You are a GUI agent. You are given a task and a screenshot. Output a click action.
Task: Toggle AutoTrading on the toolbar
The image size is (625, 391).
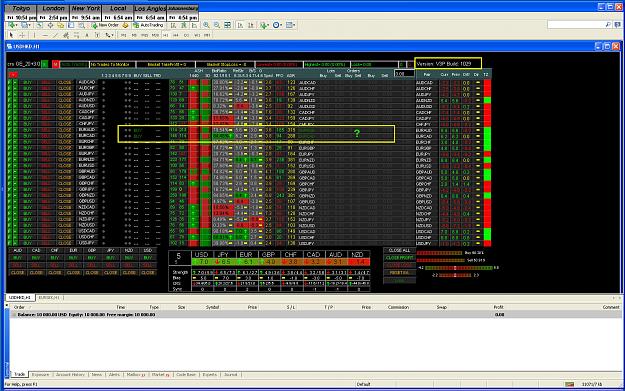[x=148, y=25]
